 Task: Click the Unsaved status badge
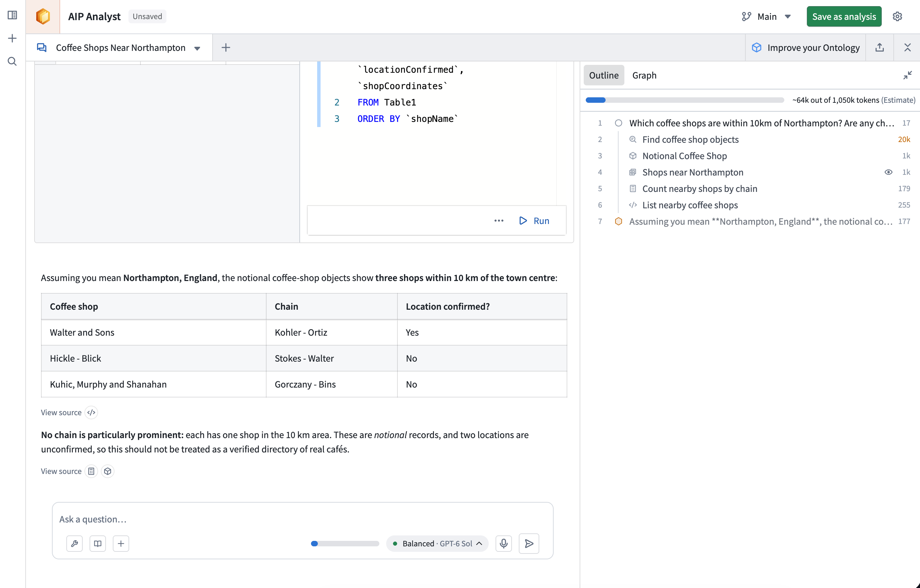click(147, 16)
